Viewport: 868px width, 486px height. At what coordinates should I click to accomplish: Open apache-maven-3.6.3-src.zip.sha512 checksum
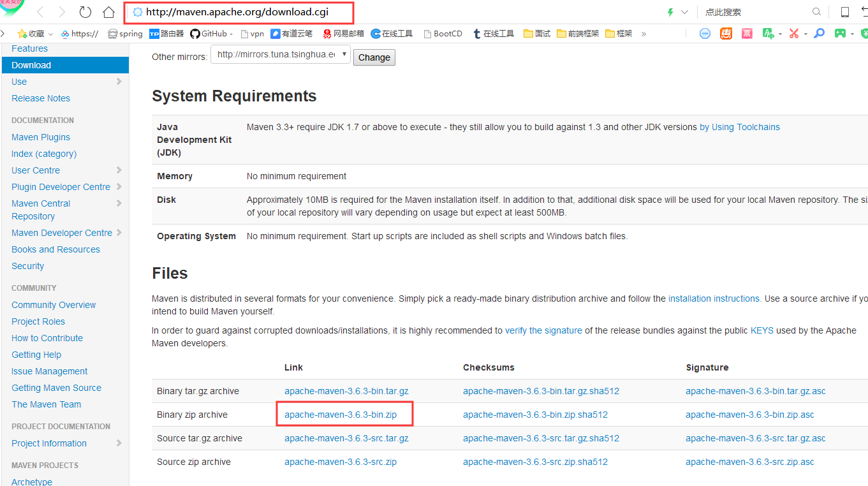535,462
